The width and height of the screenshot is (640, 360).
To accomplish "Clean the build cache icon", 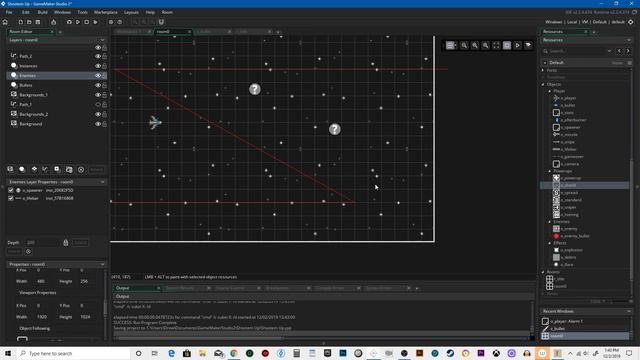I will (96, 22).
